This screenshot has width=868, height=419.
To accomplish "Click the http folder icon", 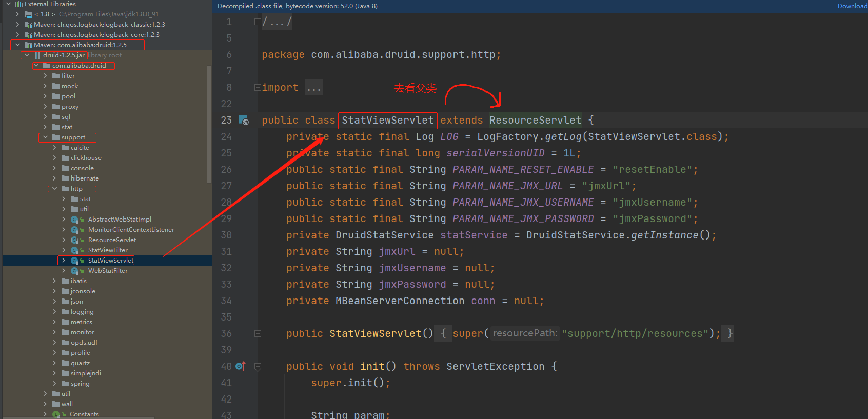I will (65, 189).
